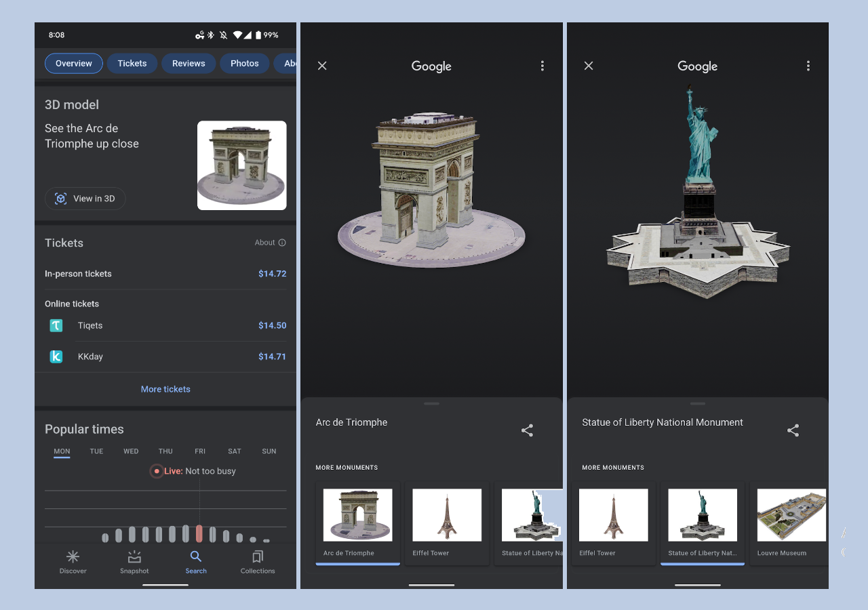Click the Wi-Fi status icon
Viewport: 868px width, 610px height.
click(x=237, y=35)
